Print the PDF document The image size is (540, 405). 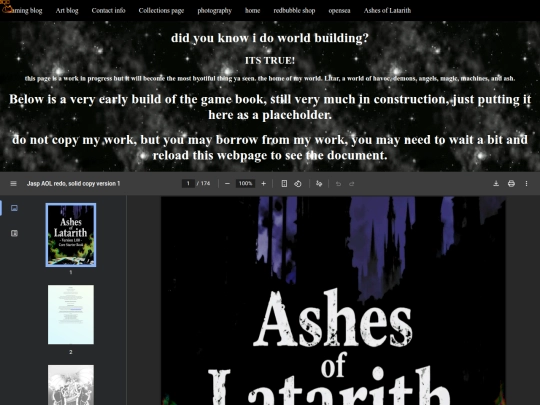511,184
